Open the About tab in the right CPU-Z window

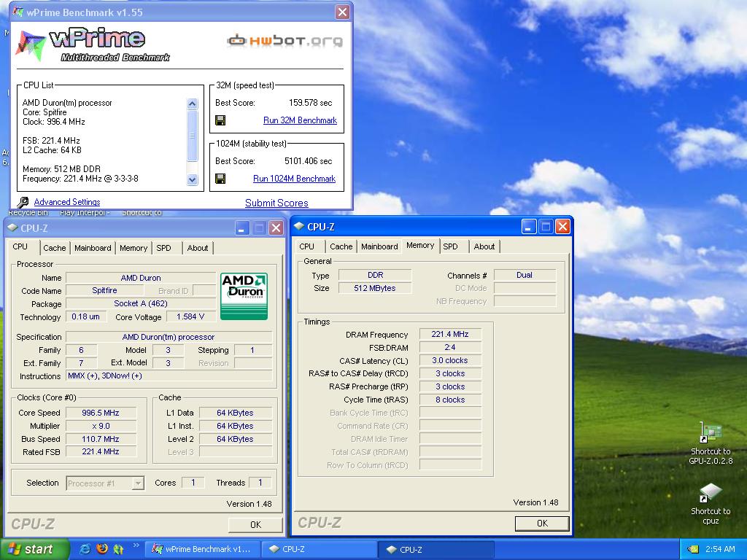(484, 246)
